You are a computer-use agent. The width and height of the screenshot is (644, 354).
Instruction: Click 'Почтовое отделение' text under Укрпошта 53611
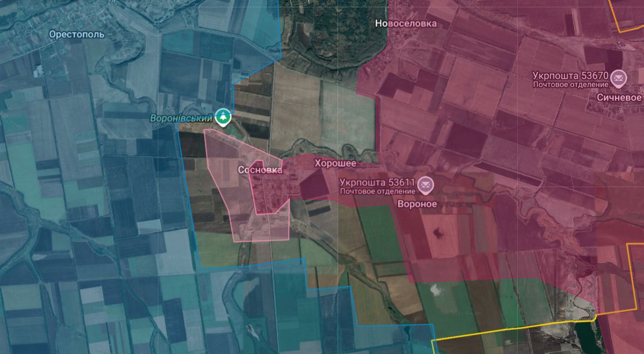(377, 192)
